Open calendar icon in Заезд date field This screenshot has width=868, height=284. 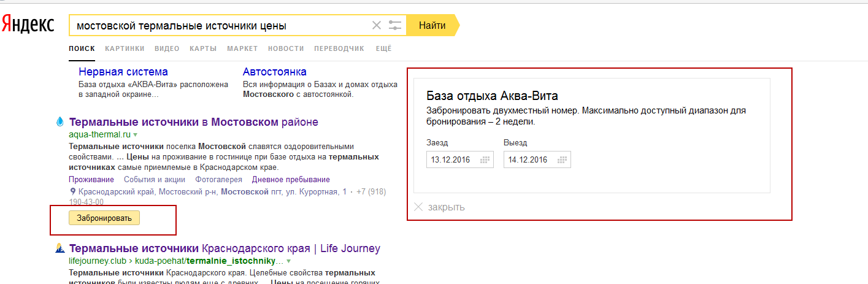click(485, 160)
